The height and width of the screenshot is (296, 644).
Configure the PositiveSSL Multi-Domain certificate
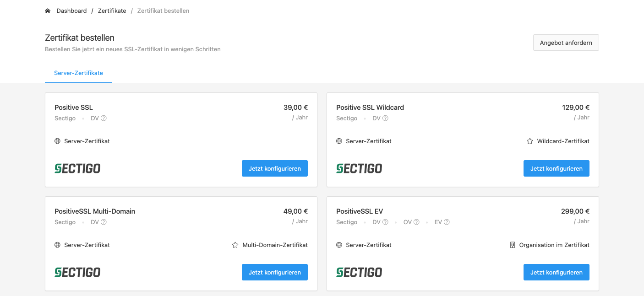coord(274,272)
